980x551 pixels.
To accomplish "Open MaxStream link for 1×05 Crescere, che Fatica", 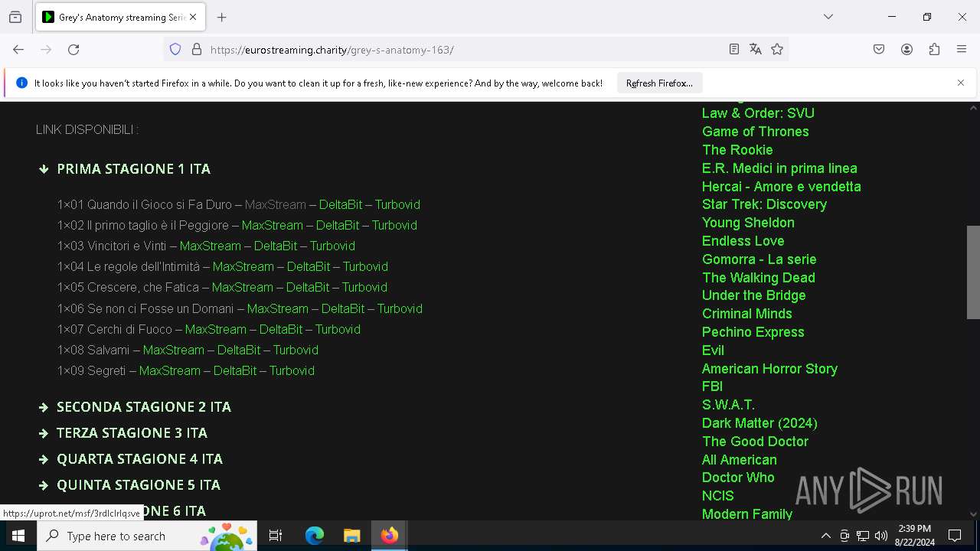I will pyautogui.click(x=243, y=287).
